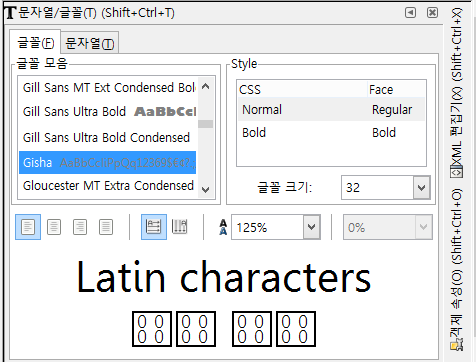Expand the line spacing 125% dropdown
The width and height of the screenshot is (476, 362).
click(312, 227)
